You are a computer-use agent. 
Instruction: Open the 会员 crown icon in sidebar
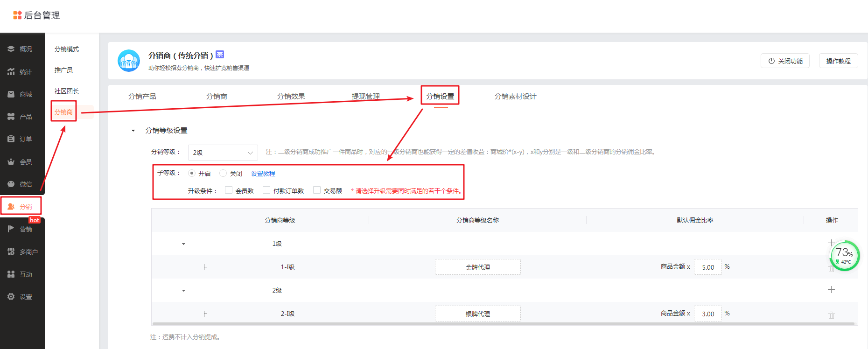11,162
